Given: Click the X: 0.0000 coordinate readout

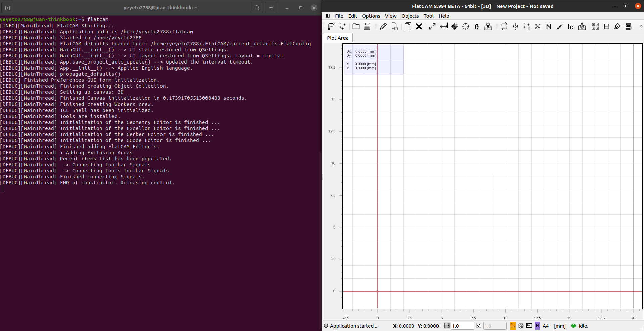Looking at the screenshot, I should pyautogui.click(x=403, y=326).
